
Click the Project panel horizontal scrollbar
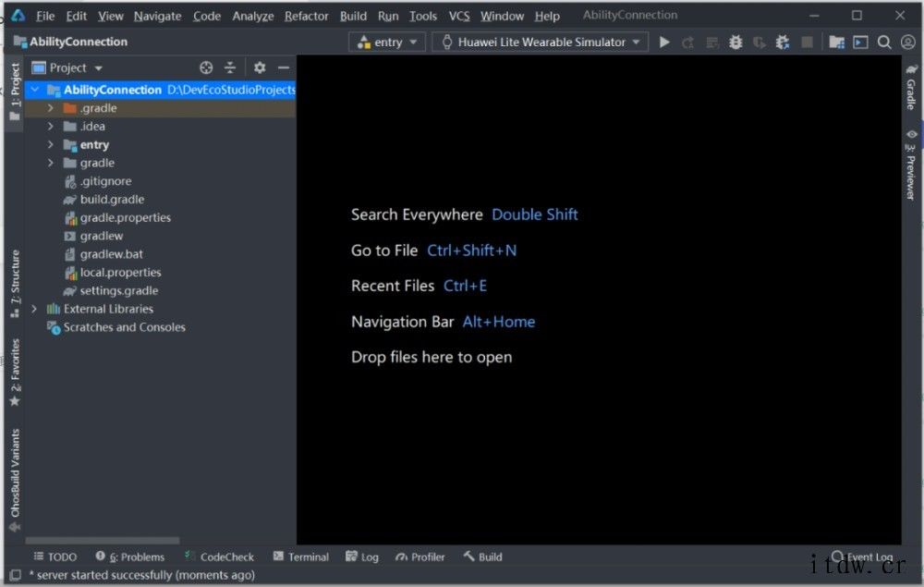pos(103,541)
